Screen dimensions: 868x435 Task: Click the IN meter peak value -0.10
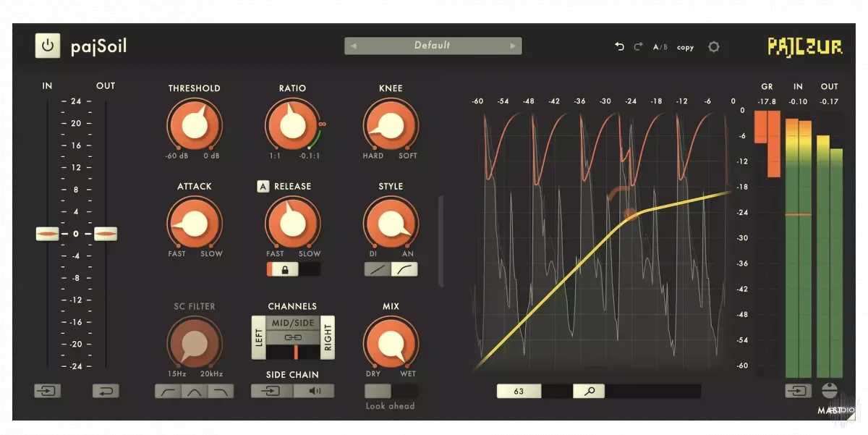(799, 101)
